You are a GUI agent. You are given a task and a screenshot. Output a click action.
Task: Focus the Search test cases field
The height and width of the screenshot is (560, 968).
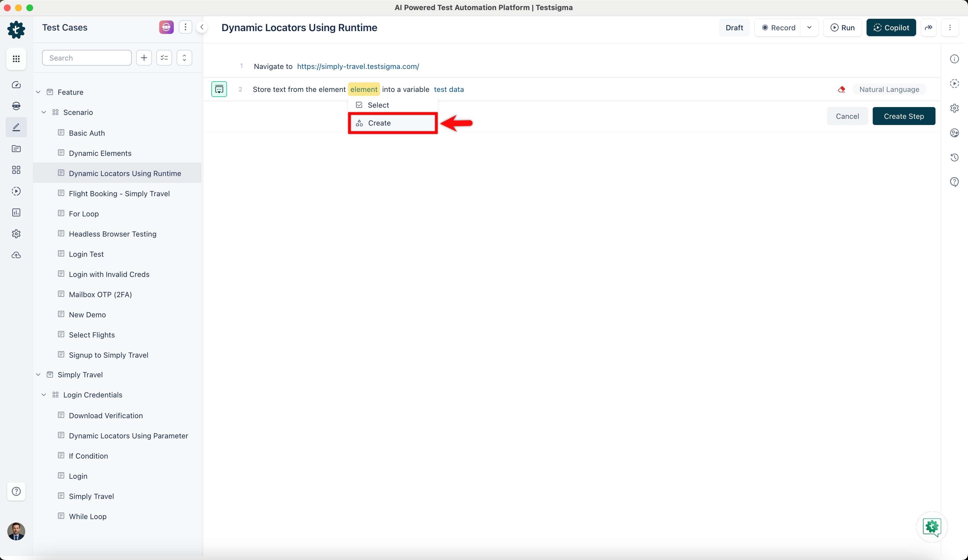tap(87, 58)
